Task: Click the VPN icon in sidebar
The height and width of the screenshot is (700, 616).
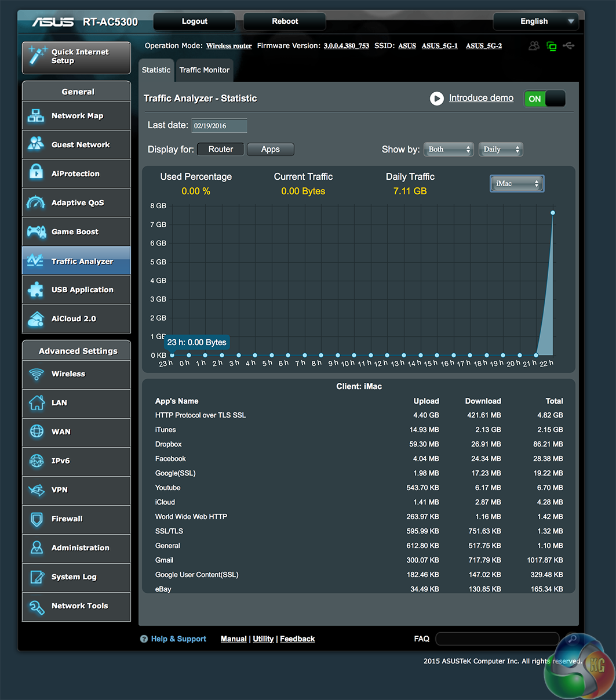Action: 37,490
